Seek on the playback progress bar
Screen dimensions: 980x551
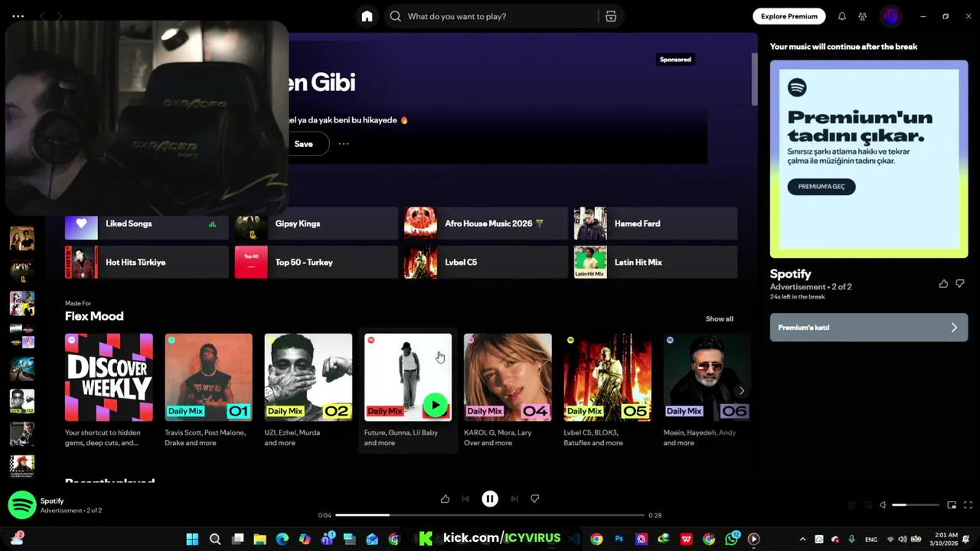[x=490, y=515]
